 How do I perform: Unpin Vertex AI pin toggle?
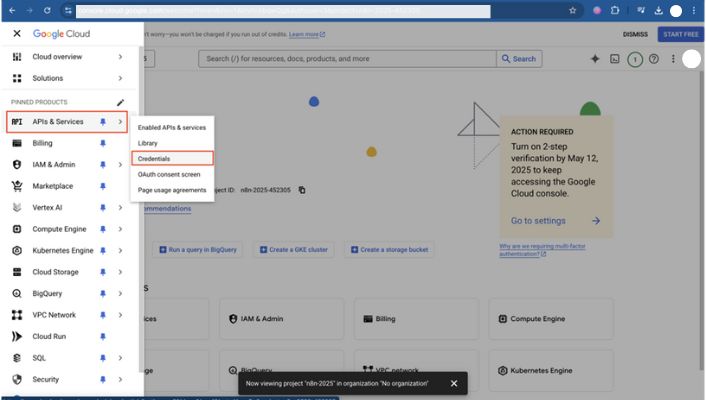click(103, 208)
